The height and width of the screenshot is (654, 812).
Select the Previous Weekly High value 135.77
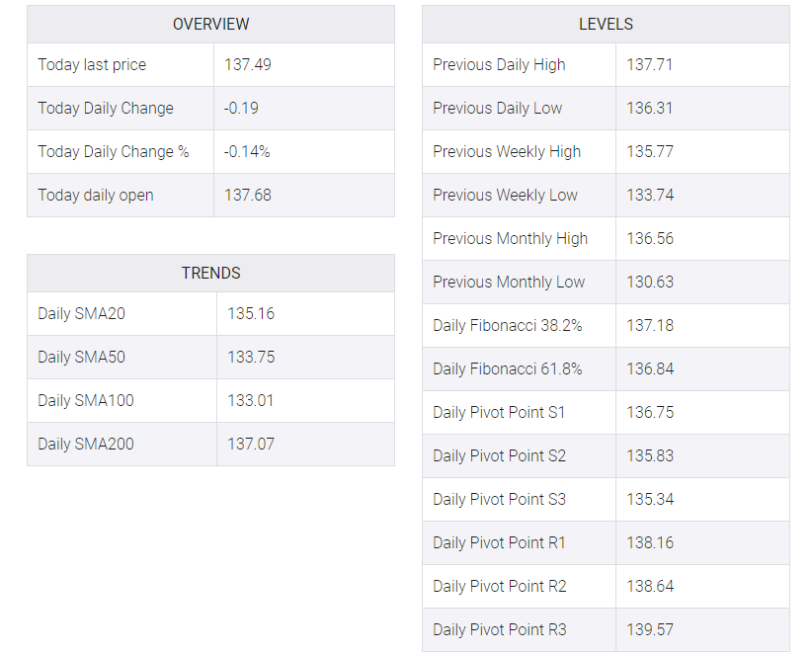pos(650,152)
